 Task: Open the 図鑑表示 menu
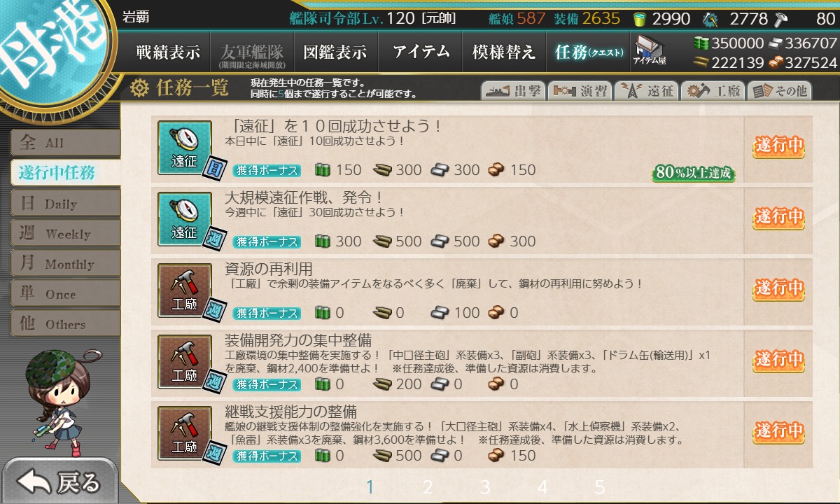335,52
